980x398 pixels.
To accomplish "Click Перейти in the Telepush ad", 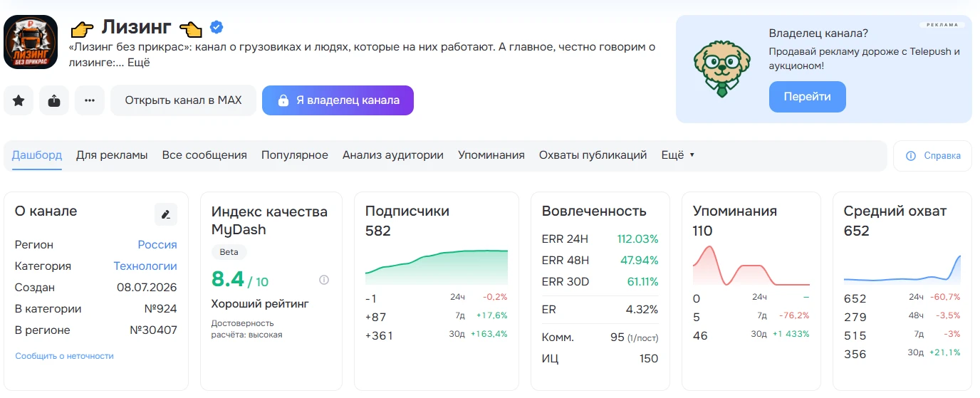I will click(807, 97).
